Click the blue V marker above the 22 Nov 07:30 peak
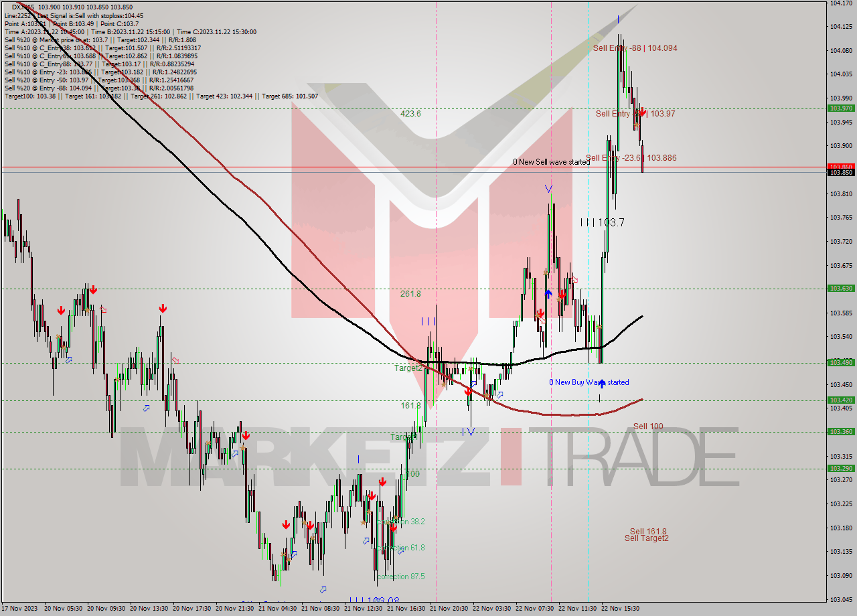The width and height of the screenshot is (857, 616). tap(549, 189)
